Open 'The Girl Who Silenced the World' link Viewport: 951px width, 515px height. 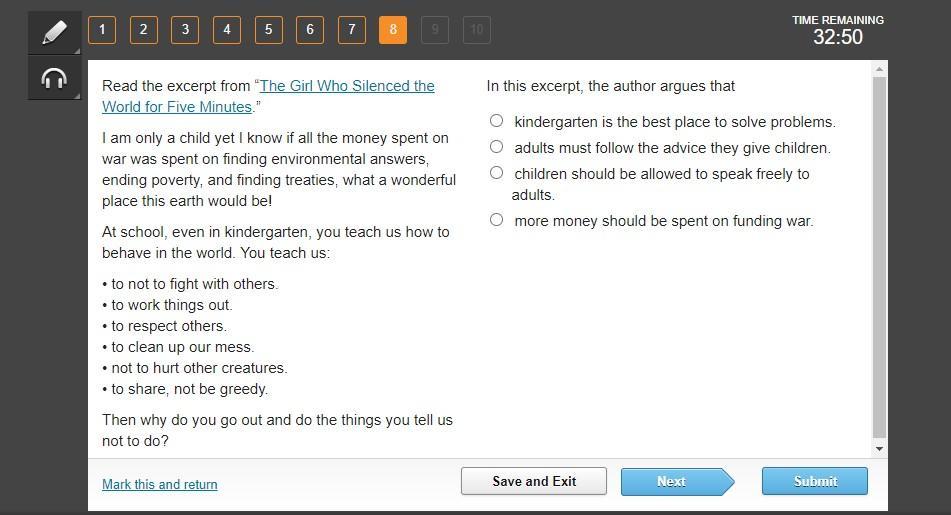click(268, 96)
